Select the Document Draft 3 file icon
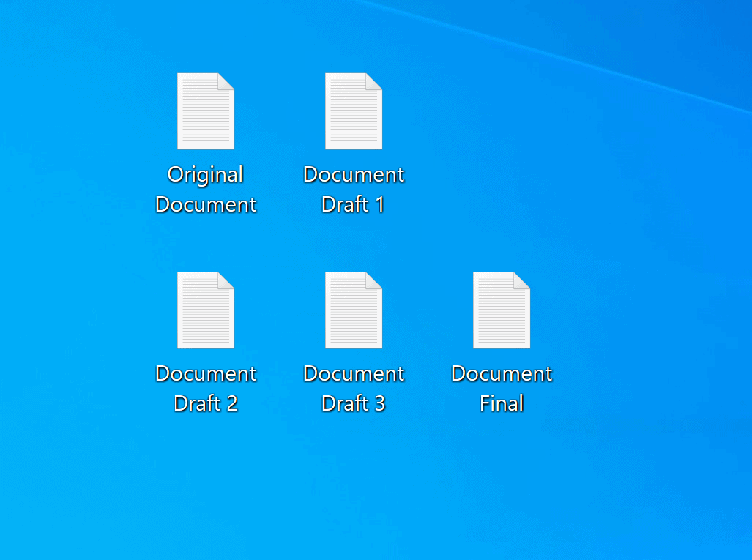752x560 pixels. 354,310
